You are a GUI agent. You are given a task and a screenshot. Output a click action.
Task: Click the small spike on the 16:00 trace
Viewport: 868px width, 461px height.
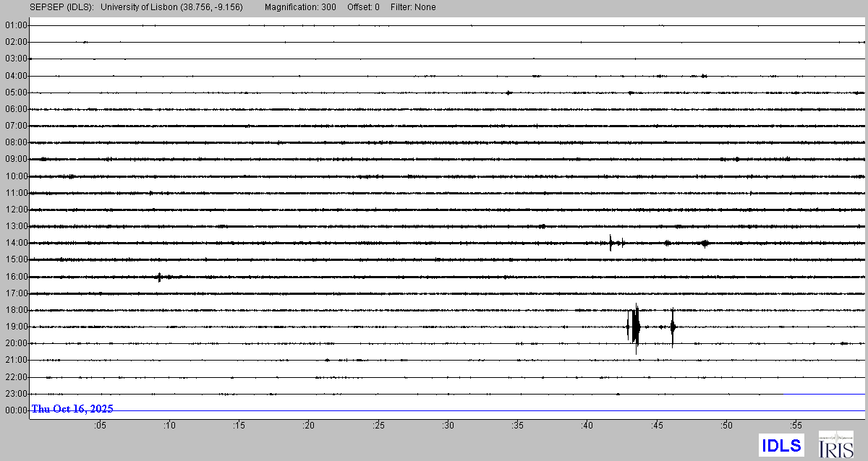159,277
